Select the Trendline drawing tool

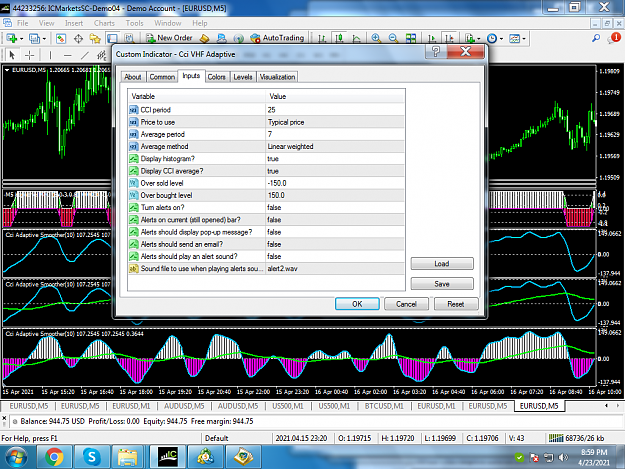coord(85,55)
